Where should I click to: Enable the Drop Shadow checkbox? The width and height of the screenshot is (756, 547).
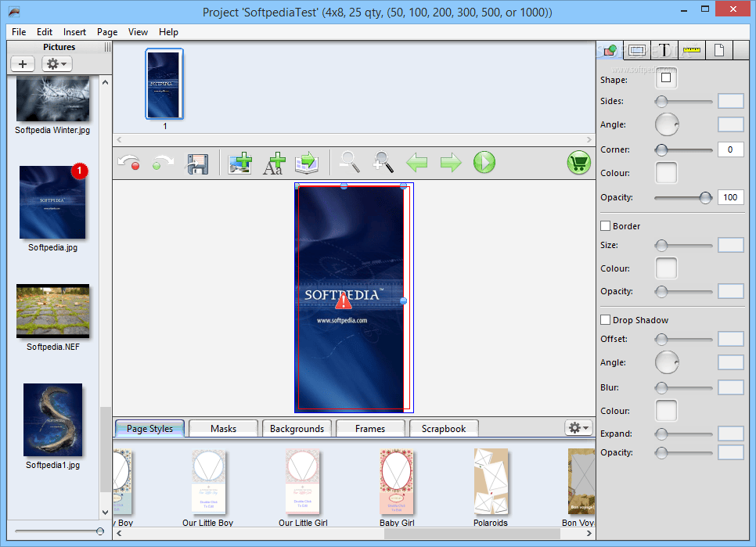click(x=606, y=319)
